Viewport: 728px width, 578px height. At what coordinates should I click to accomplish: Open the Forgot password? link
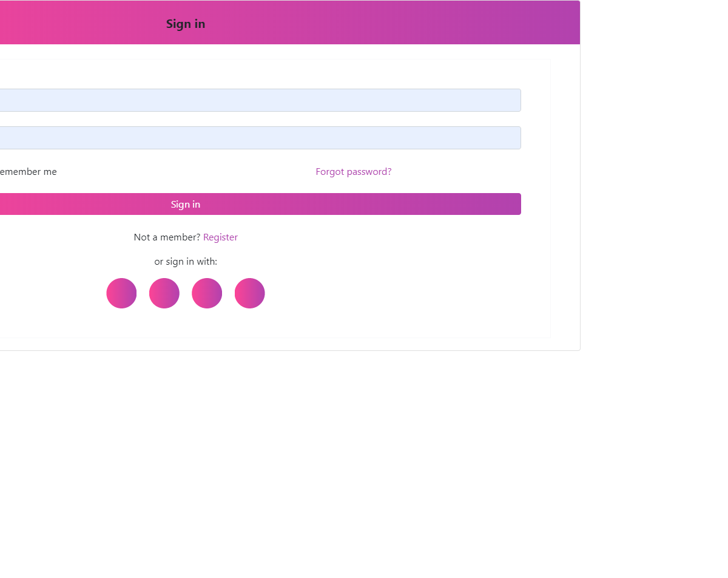(x=353, y=172)
